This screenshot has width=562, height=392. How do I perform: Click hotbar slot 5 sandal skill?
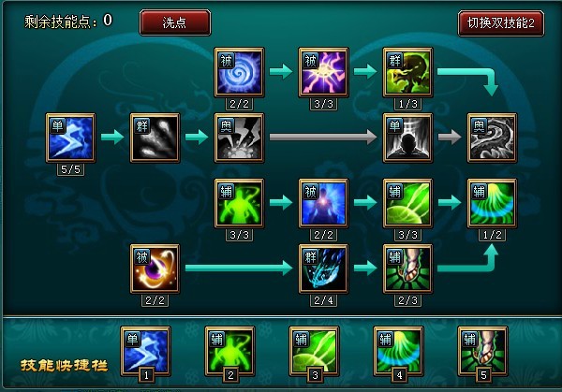click(482, 351)
